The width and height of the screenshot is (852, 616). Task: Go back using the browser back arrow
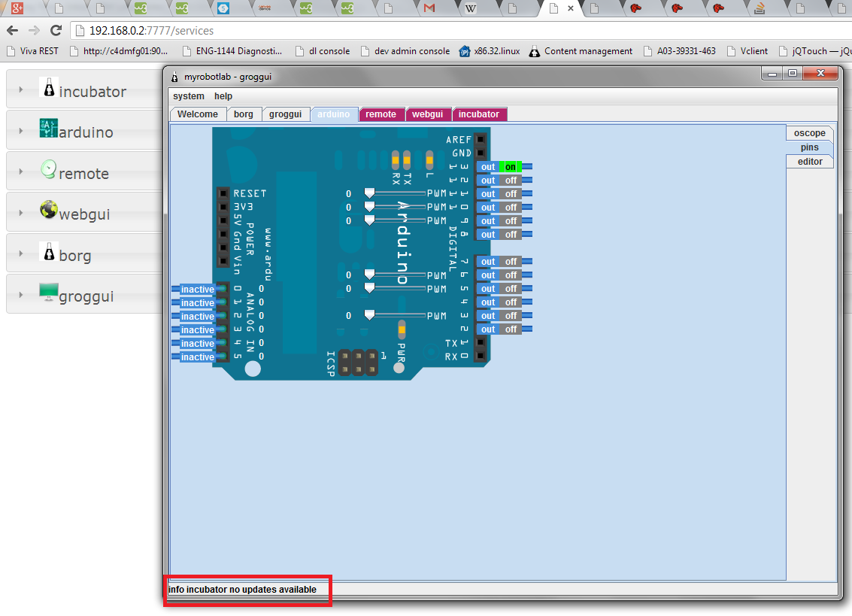(13, 30)
